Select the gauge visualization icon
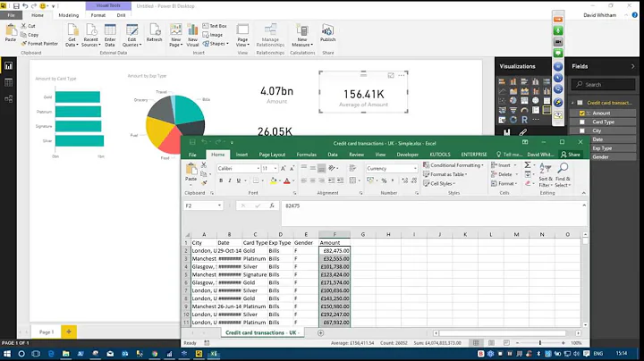 [x=524, y=110]
